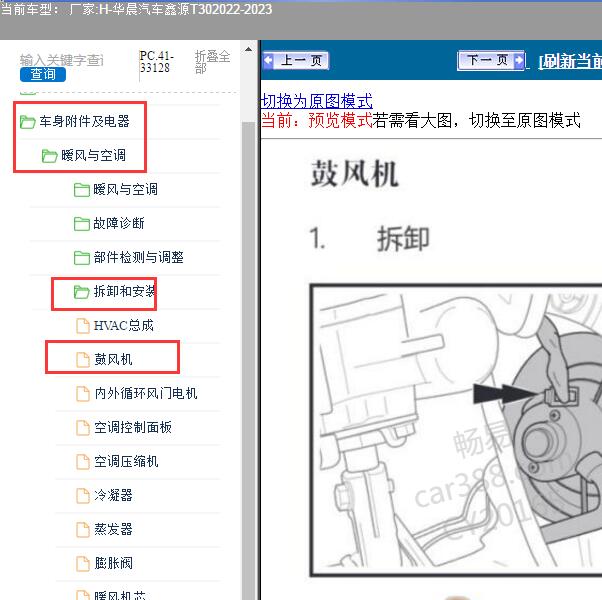Click right arrow icon on 下一页 button

[519, 60]
